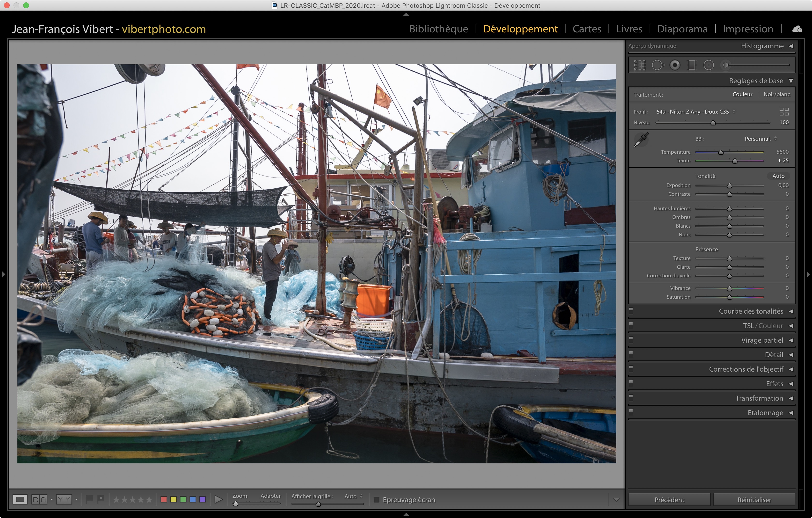This screenshot has height=518, width=812.
Task: Open the profile browser grid icon
Action: (x=784, y=112)
